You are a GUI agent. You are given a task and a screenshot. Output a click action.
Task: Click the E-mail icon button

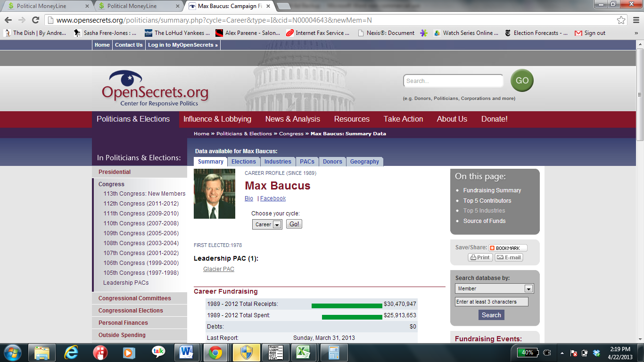[509, 257]
